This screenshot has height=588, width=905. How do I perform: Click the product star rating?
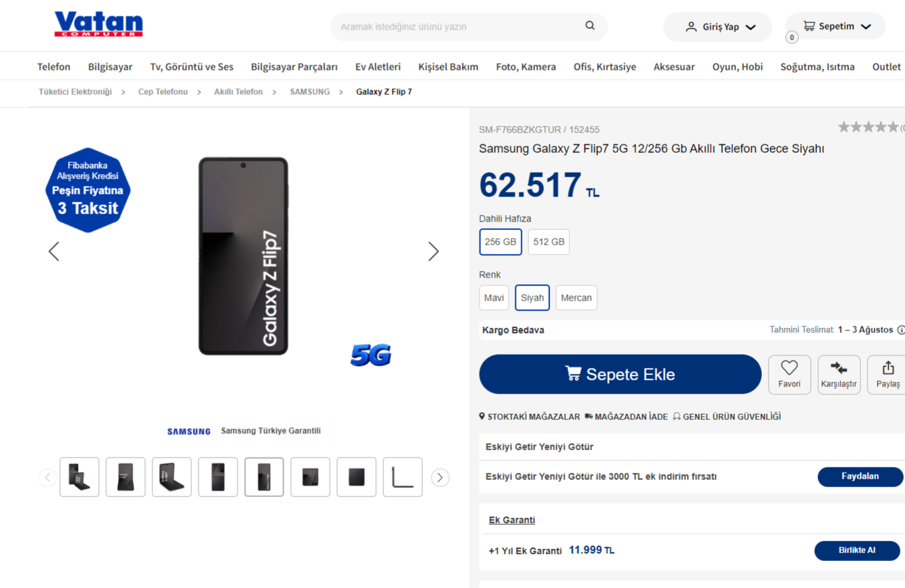[x=868, y=127]
